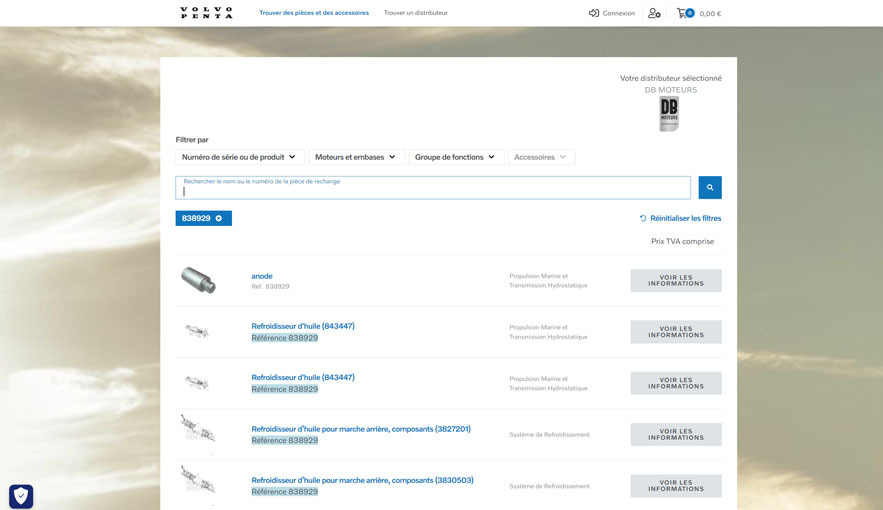The height and width of the screenshot is (510, 883).
Task: Select the anode product thumbnail
Action: (198, 280)
